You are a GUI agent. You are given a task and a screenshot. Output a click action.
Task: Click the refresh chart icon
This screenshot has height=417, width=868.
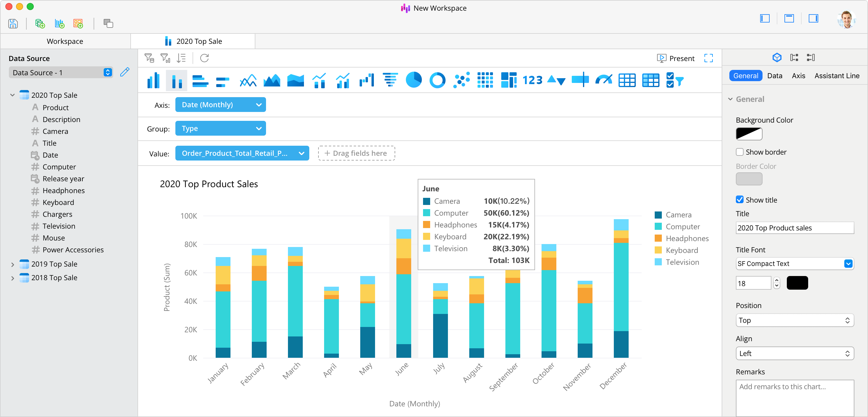(x=204, y=58)
